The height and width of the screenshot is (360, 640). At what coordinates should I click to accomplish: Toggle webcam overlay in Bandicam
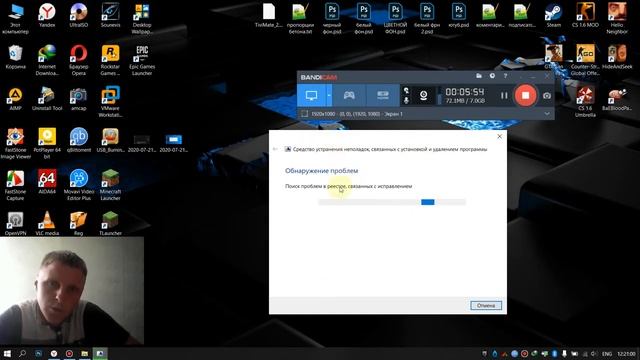pyautogui.click(x=424, y=96)
